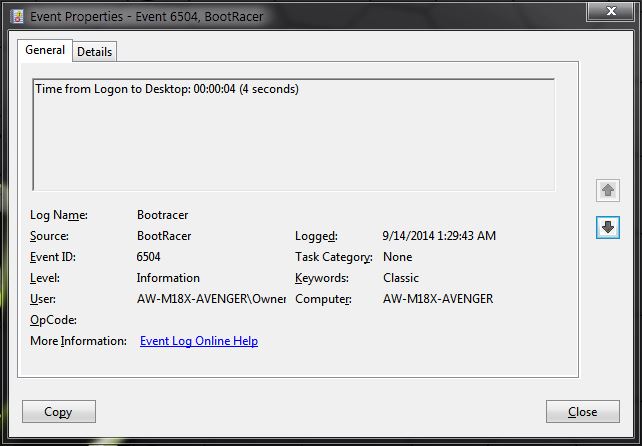Click the Task Category value 'None'
642x446 pixels.
pyautogui.click(x=398, y=257)
